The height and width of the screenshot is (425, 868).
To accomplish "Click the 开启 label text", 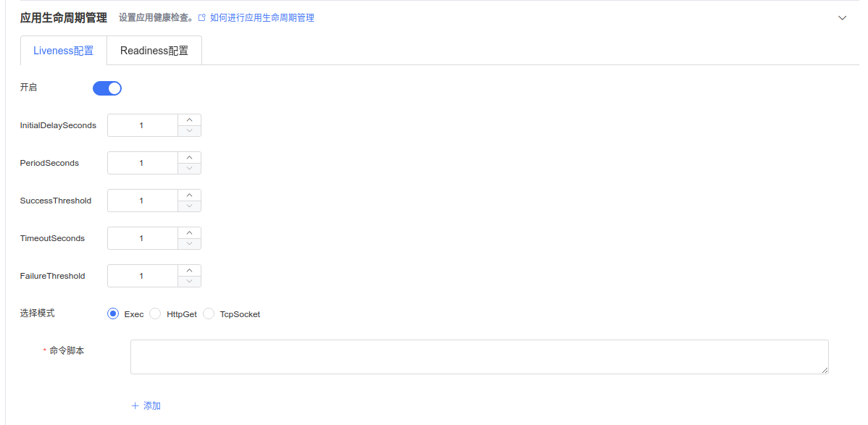I will point(28,88).
